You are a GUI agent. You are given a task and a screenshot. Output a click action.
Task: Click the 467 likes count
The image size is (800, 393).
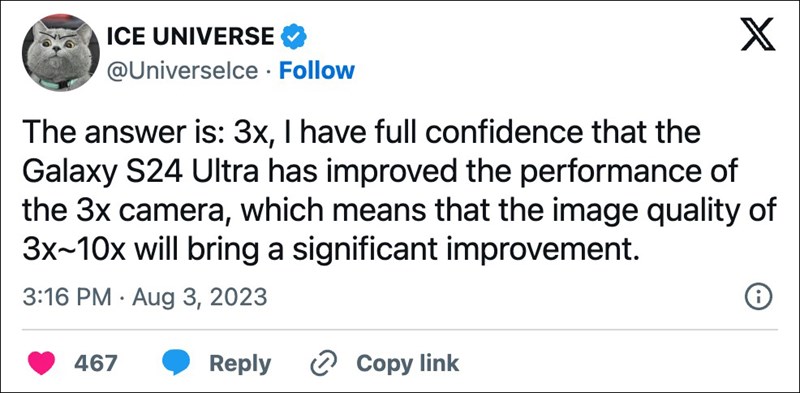[x=96, y=363]
